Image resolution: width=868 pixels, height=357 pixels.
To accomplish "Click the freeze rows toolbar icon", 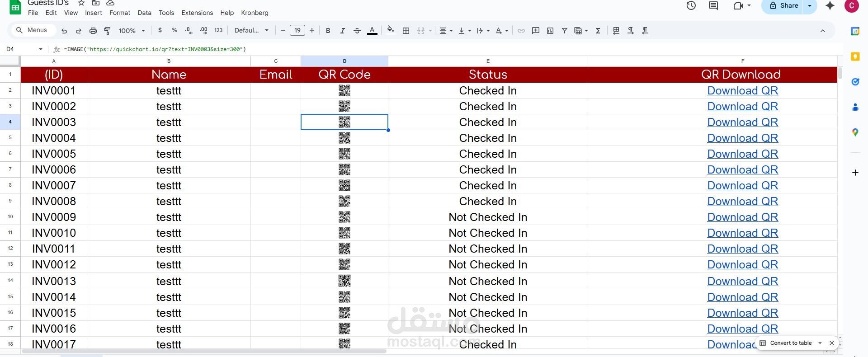I will coord(616,30).
